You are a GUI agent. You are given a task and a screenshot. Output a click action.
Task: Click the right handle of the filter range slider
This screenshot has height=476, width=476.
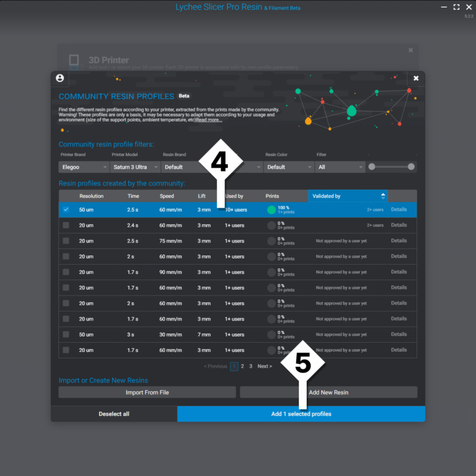coord(411,167)
